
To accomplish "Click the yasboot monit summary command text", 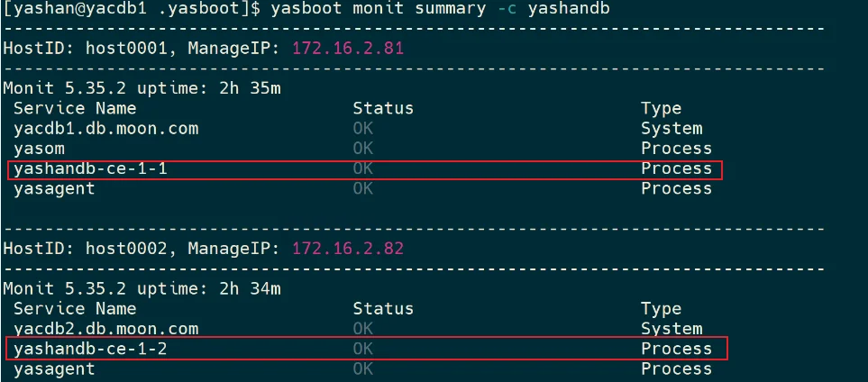I will [440, 10].
